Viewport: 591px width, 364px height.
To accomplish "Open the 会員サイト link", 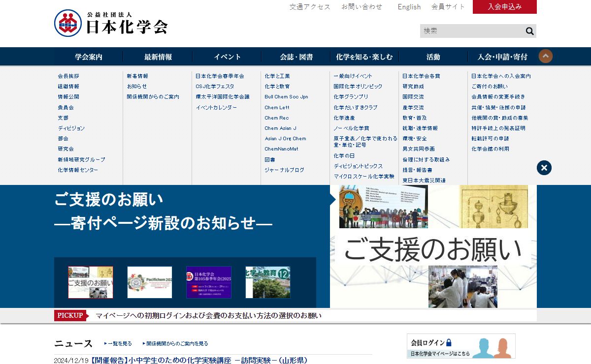I will pyautogui.click(x=448, y=7).
